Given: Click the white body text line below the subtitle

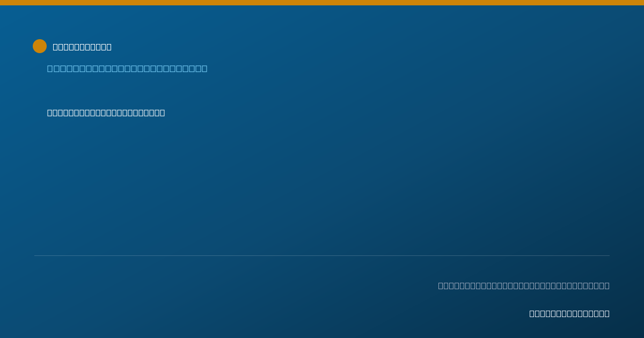Looking at the screenshot, I should coord(106,113).
